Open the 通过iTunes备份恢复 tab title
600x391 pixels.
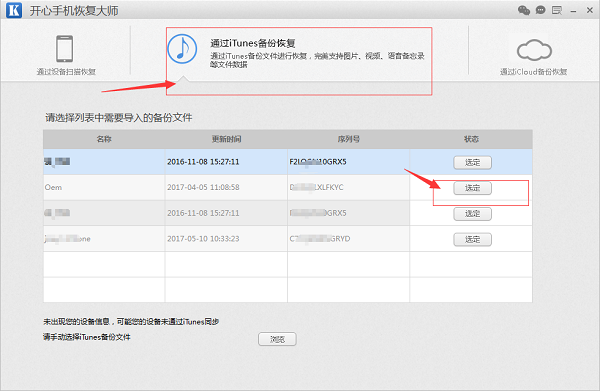coord(253,43)
